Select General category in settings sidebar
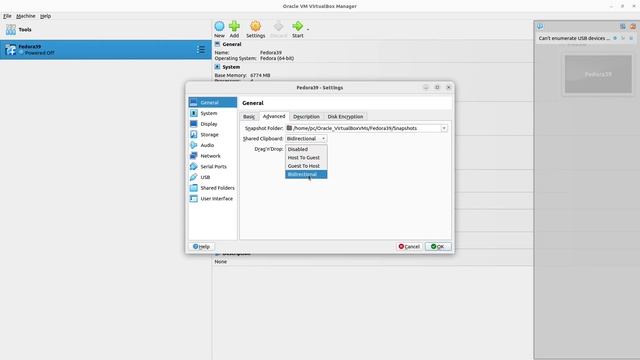Viewport: 640px width, 360px height. point(213,102)
